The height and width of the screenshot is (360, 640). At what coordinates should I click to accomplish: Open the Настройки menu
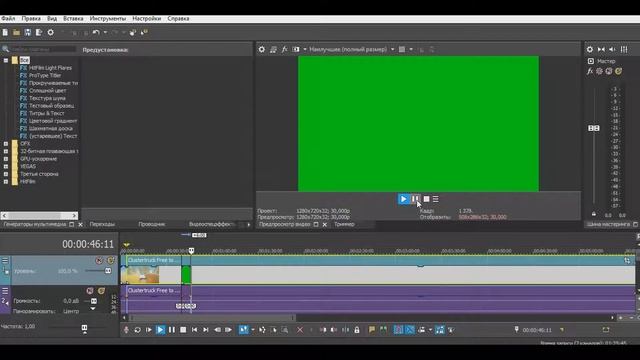tap(147, 18)
